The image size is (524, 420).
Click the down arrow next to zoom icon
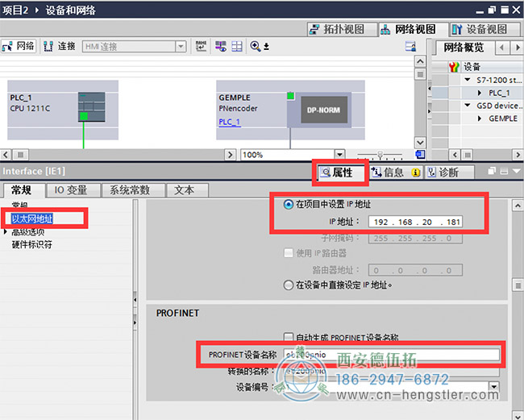[x=266, y=47]
